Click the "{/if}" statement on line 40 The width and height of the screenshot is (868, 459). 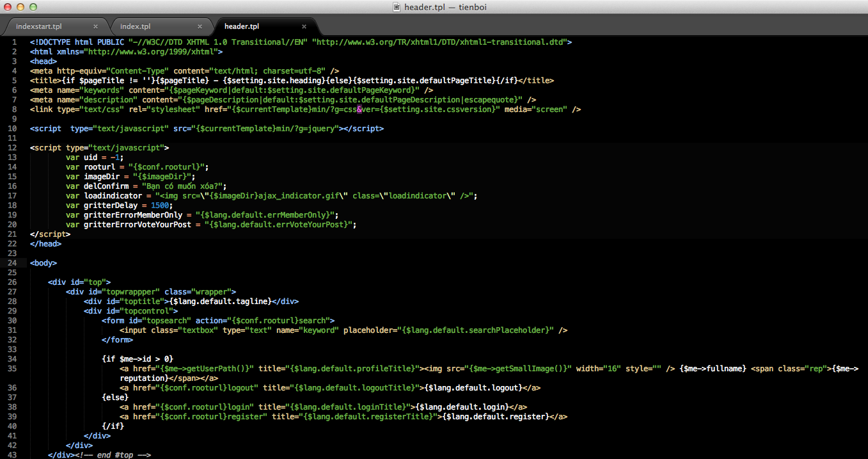click(113, 426)
